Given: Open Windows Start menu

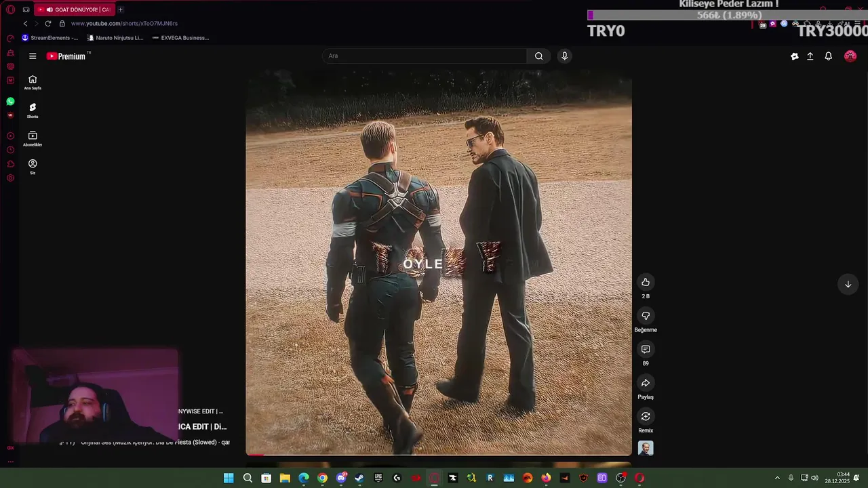Looking at the screenshot, I should click(x=229, y=478).
